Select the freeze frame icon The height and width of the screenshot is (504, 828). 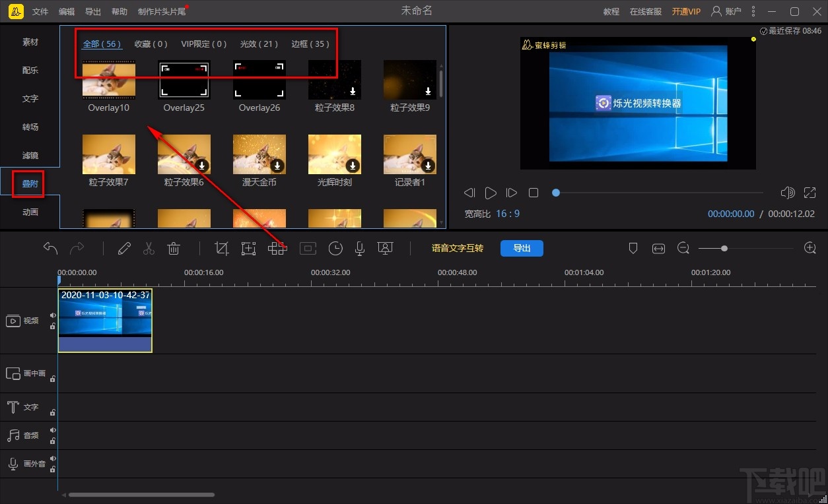(308, 248)
